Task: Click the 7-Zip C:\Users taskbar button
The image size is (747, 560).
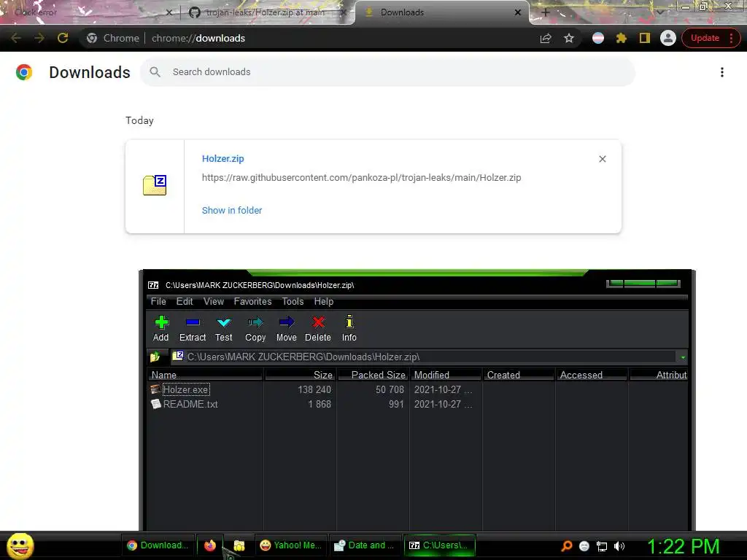Action: coord(439,545)
